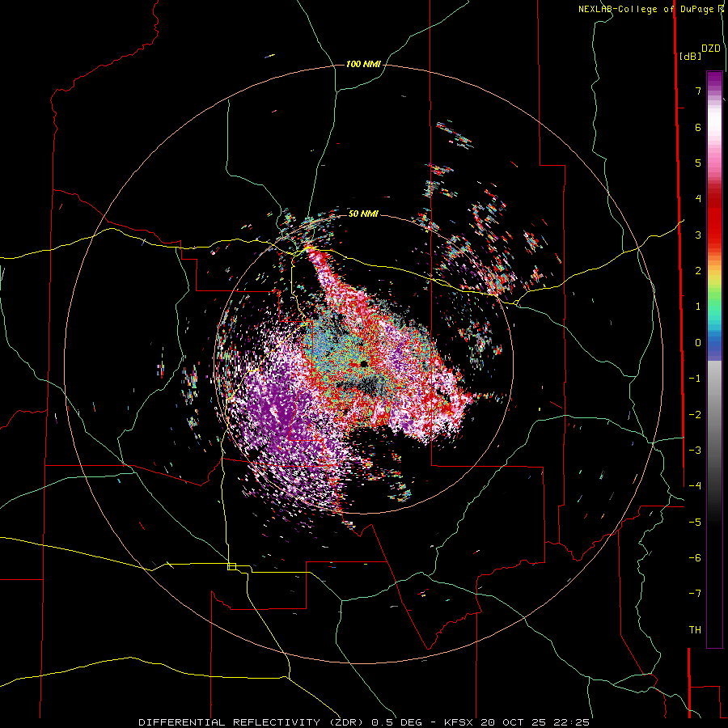This screenshot has width=728, height=728.
Task: Click the -4 value on the color scale
Action: click(695, 486)
